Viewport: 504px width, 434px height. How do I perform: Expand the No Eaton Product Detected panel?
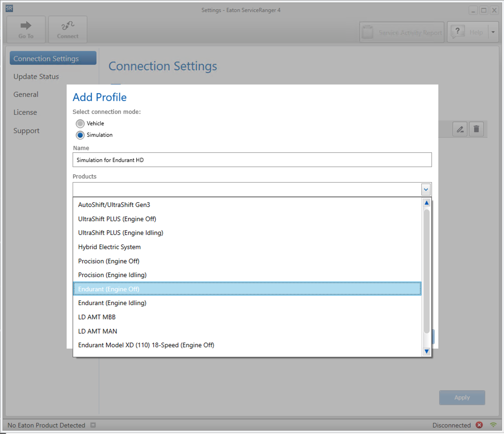coord(93,425)
